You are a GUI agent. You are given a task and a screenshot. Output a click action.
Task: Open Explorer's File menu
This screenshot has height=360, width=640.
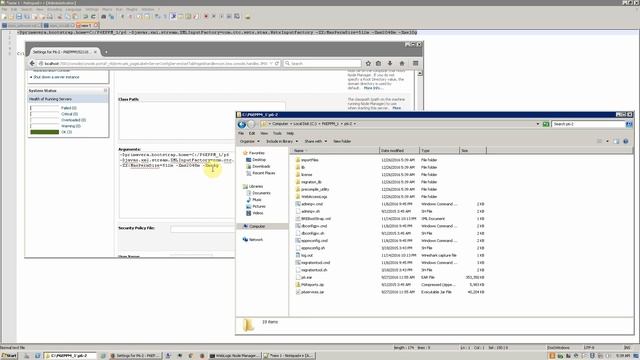point(241,133)
